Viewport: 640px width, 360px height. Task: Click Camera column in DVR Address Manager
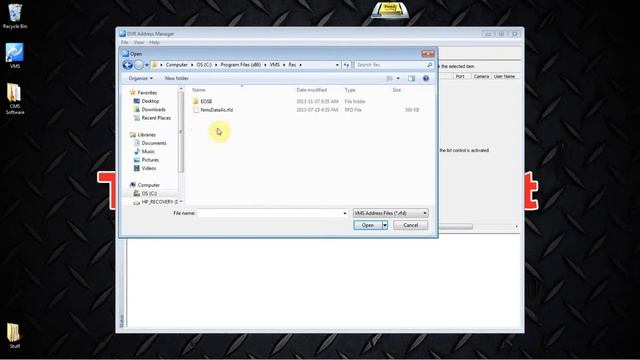[481, 76]
